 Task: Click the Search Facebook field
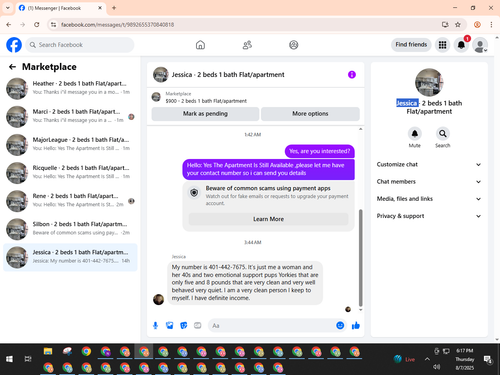[x=80, y=45]
